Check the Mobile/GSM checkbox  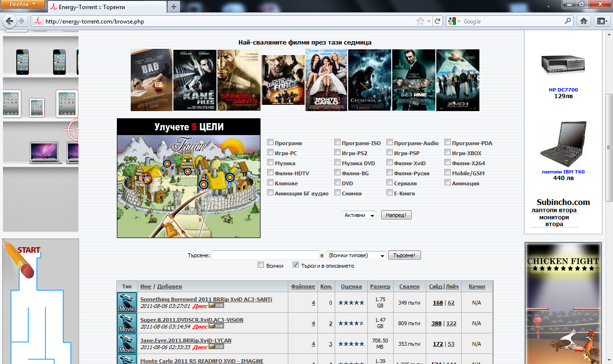click(448, 172)
